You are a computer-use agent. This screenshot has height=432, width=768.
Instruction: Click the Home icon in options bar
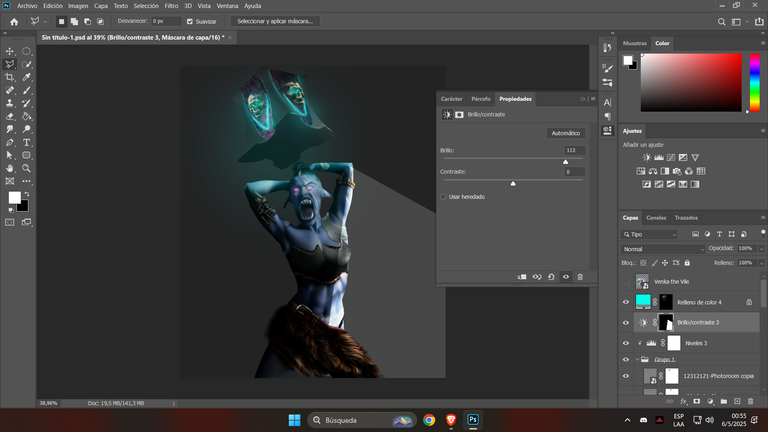point(14,22)
